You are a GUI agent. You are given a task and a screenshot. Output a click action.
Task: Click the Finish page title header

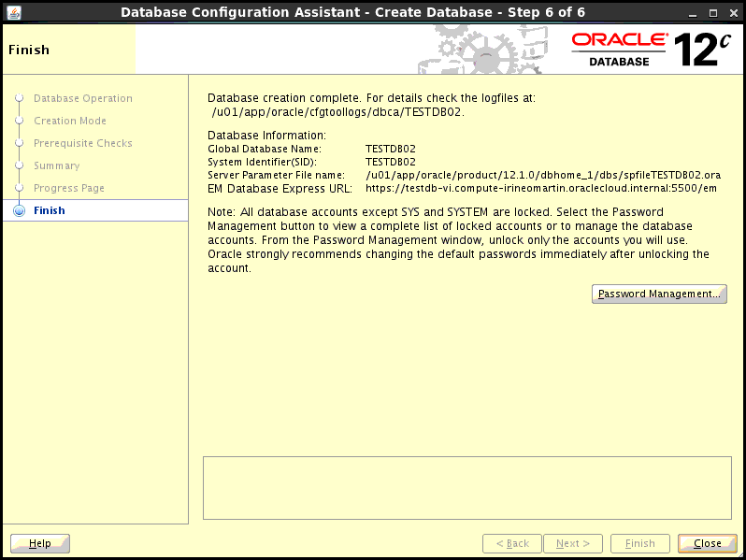tap(29, 50)
